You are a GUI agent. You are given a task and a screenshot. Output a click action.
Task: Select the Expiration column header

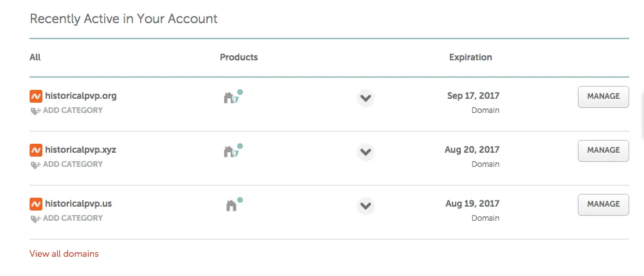tap(470, 57)
